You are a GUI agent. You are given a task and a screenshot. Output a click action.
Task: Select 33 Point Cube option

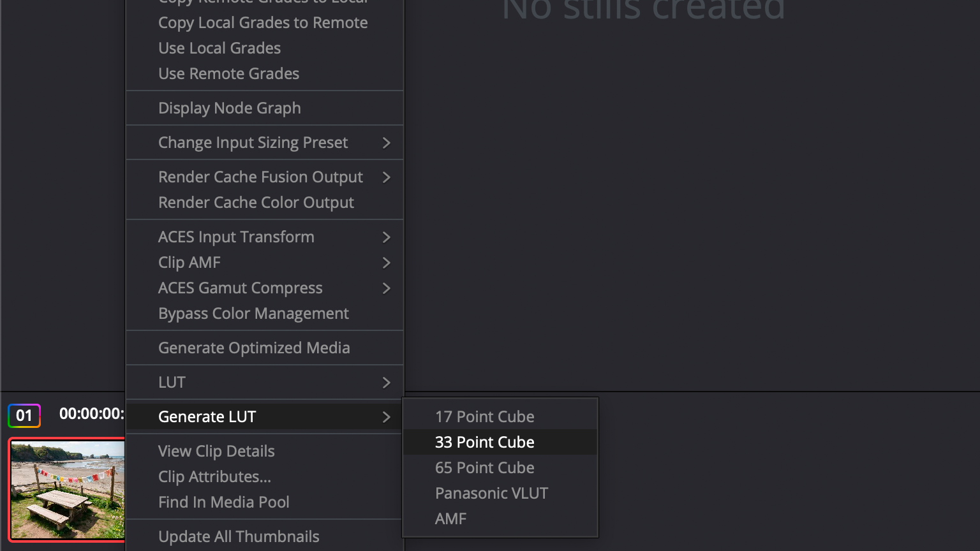[x=484, y=442]
